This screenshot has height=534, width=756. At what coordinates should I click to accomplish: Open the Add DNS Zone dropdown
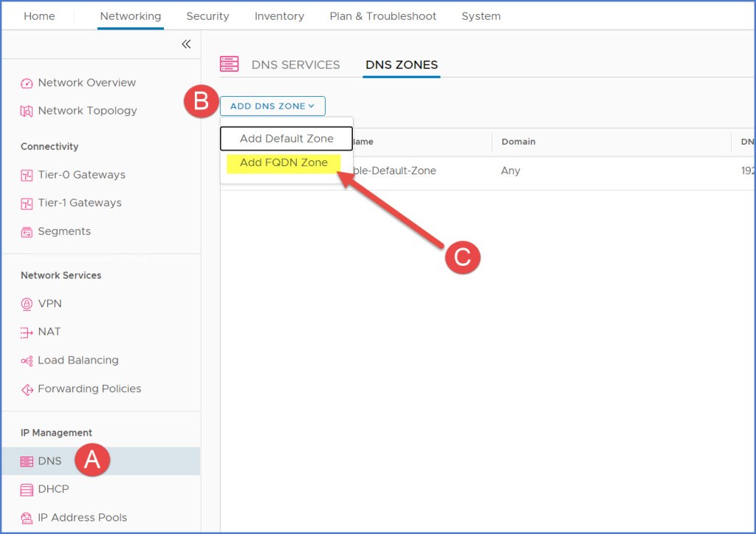(272, 106)
